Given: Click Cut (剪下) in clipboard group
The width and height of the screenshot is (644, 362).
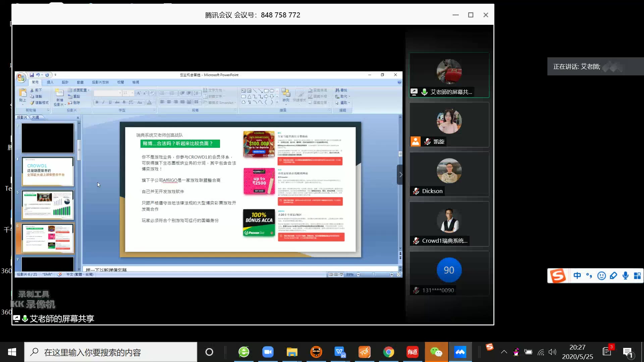Looking at the screenshot, I should pos(36,90).
